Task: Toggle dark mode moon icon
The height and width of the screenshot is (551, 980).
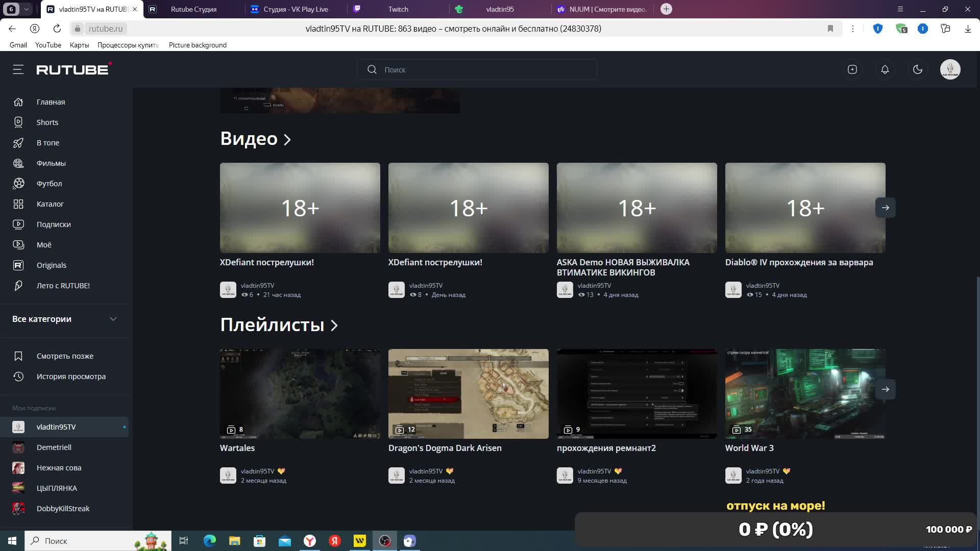Action: 918,69
